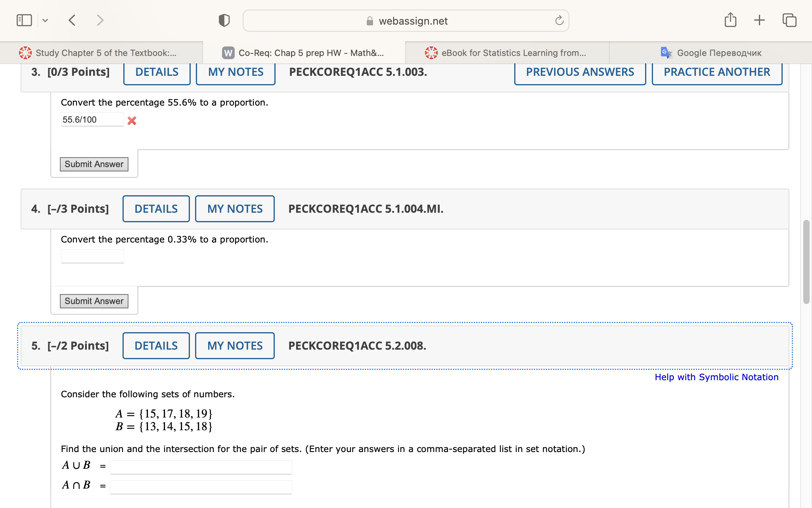
Task: Toggle the Safari sidebar icon
Action: [24, 20]
